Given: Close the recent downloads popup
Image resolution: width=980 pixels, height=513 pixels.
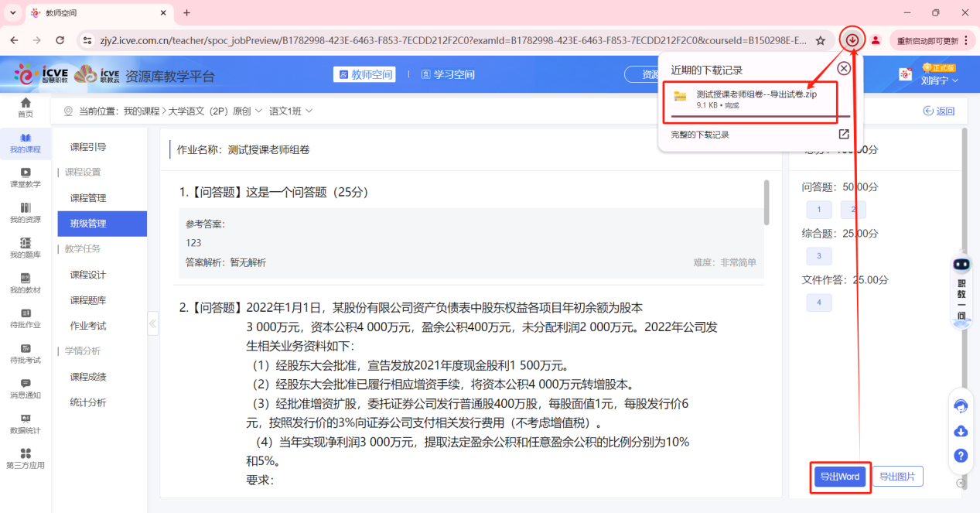Looking at the screenshot, I should click(x=844, y=68).
